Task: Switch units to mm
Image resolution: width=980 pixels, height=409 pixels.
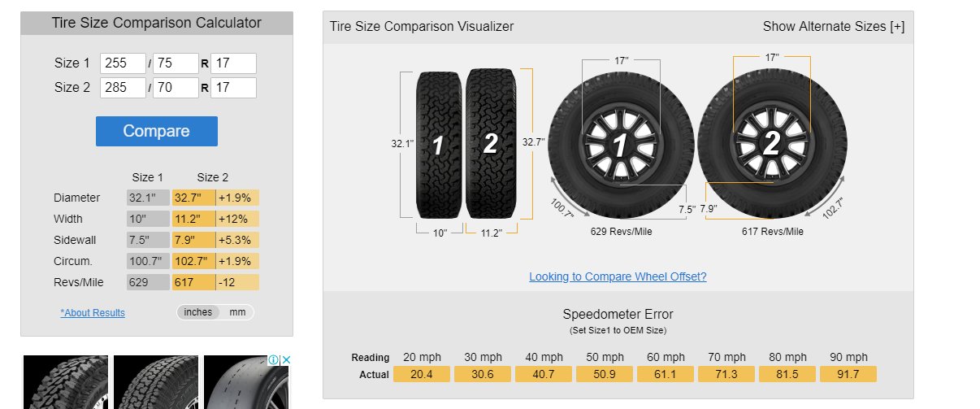Action: click(237, 312)
